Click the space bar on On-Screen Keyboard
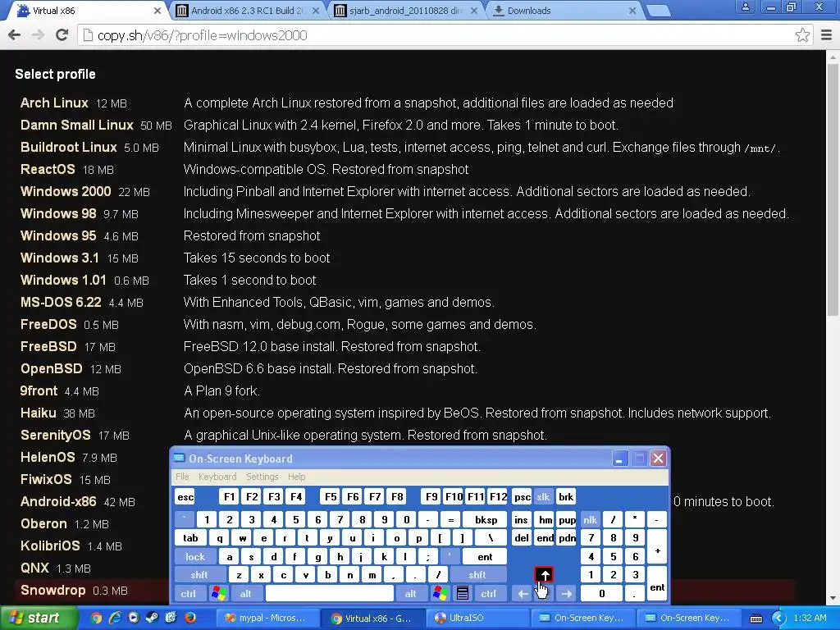This screenshot has width=840, height=630. point(330,594)
